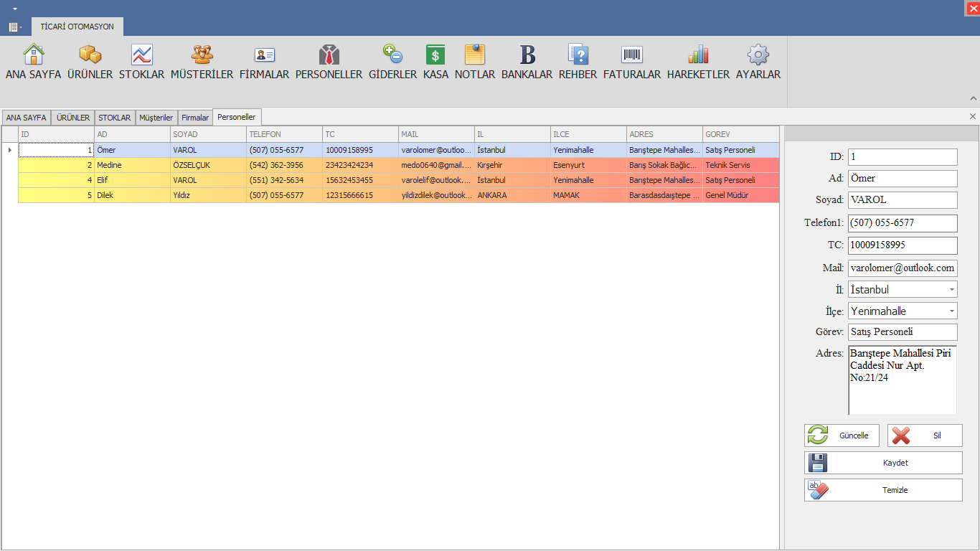Expand the İl dropdown showing İstanbul
Screen dimensions: 980x551
952,289
